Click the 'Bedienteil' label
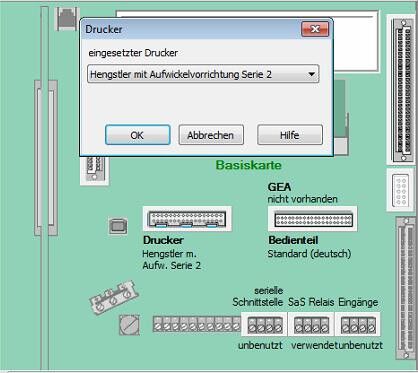 pyautogui.click(x=293, y=240)
